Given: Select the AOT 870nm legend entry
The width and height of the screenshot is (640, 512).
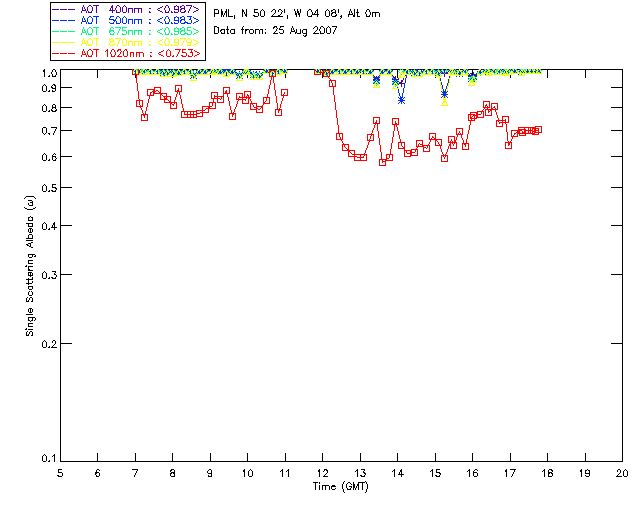Looking at the screenshot, I should pos(126,42).
